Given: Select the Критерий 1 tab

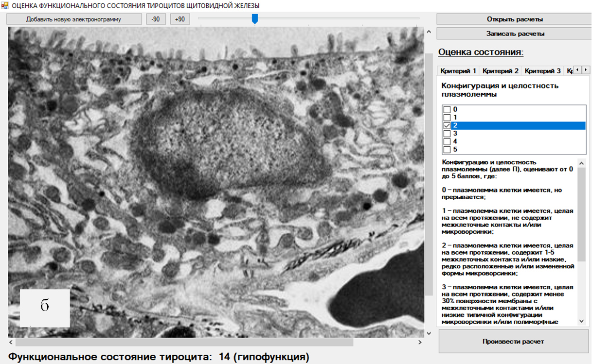Looking at the screenshot, I should pyautogui.click(x=458, y=71).
